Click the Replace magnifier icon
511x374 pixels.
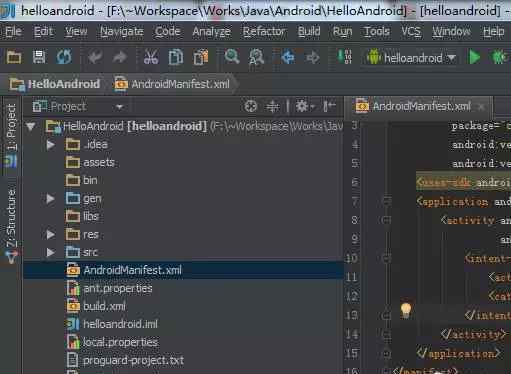[256, 57]
